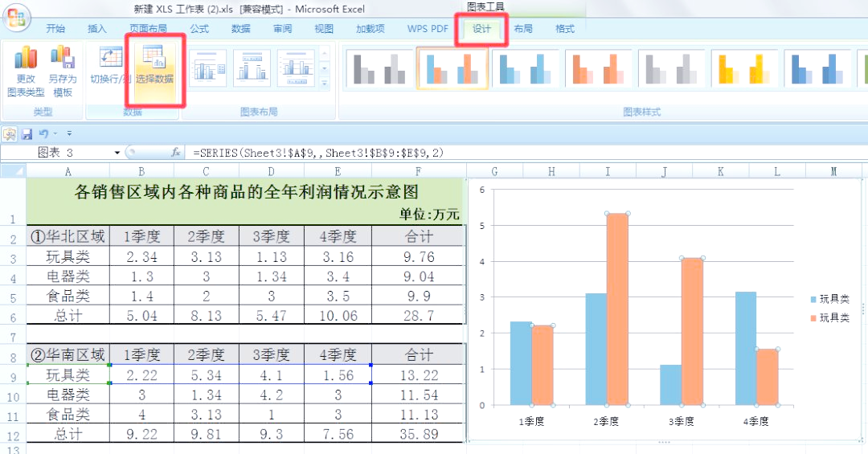Apply the third chart layout thumbnail
This screenshot has height=454, width=868.
(x=296, y=68)
